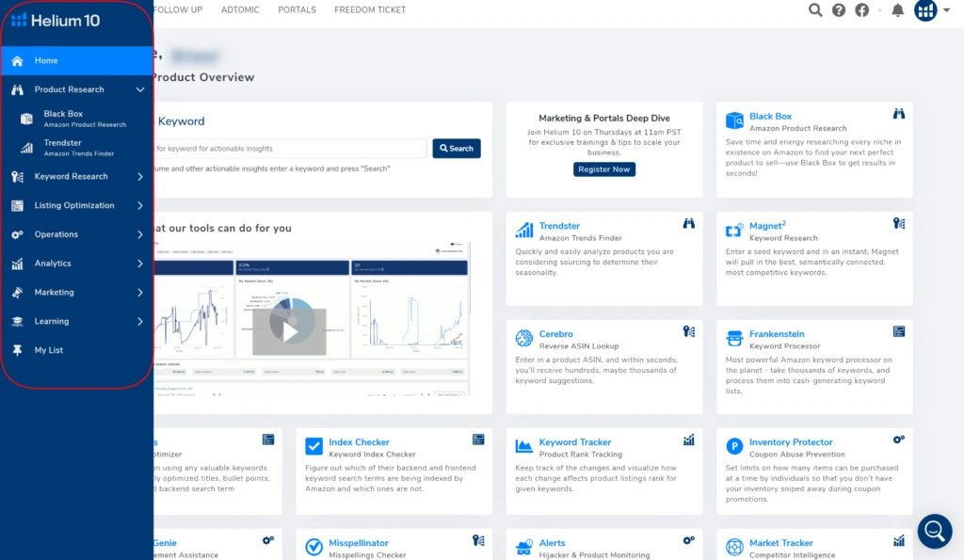Open the FREEDOM TICKET top menu
Screen dimensions: 964x560
click(x=370, y=9)
